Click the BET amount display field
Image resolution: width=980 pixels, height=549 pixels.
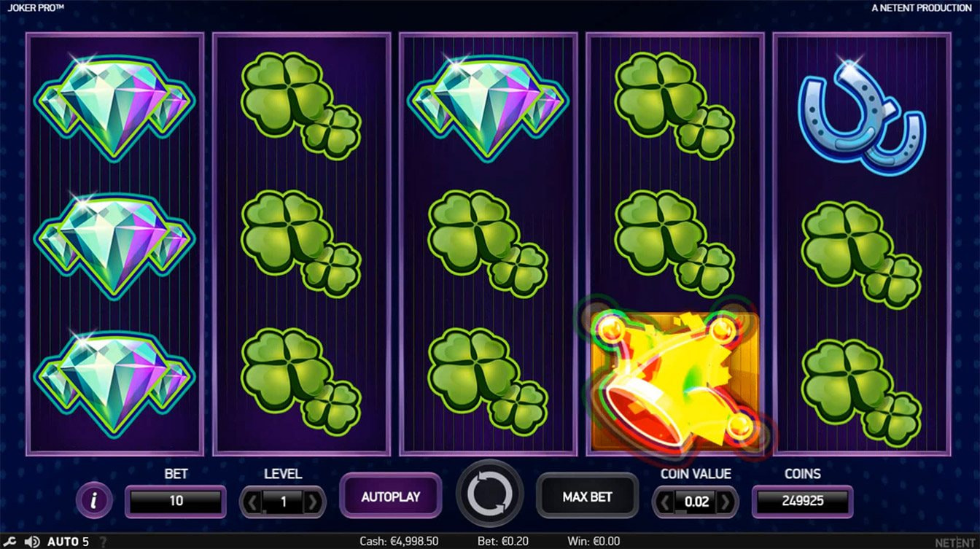pyautogui.click(x=176, y=502)
